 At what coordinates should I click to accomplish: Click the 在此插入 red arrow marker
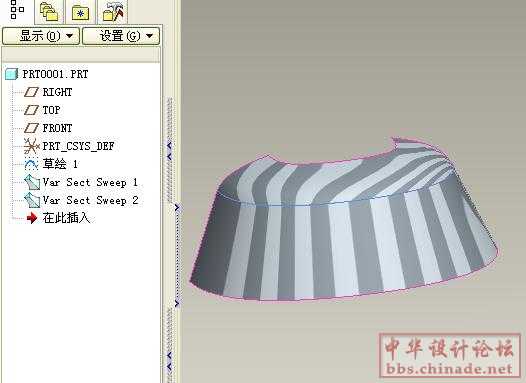point(32,218)
